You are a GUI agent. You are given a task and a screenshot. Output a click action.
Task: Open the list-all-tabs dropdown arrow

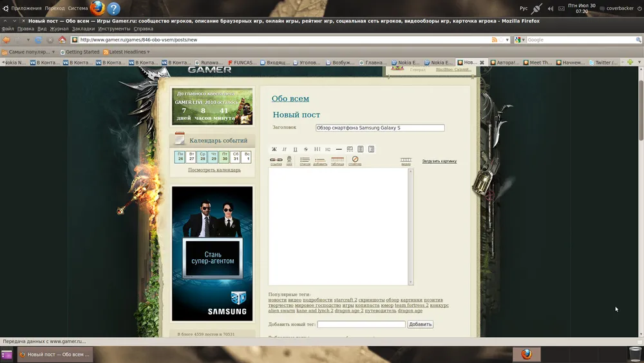(x=639, y=63)
